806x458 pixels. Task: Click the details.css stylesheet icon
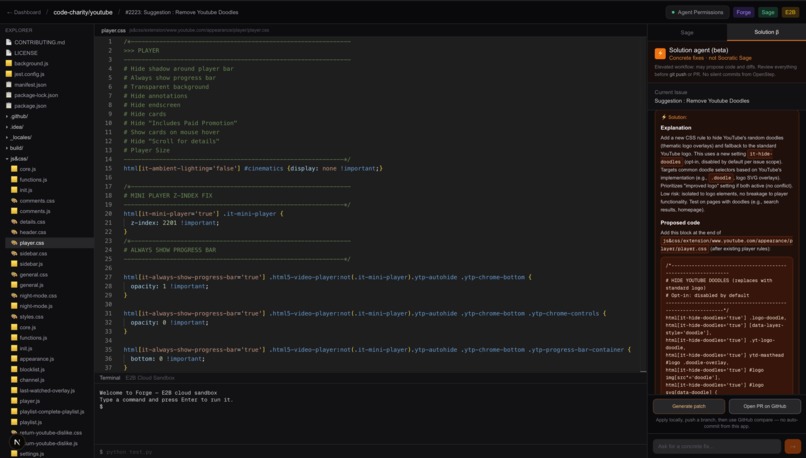point(14,222)
